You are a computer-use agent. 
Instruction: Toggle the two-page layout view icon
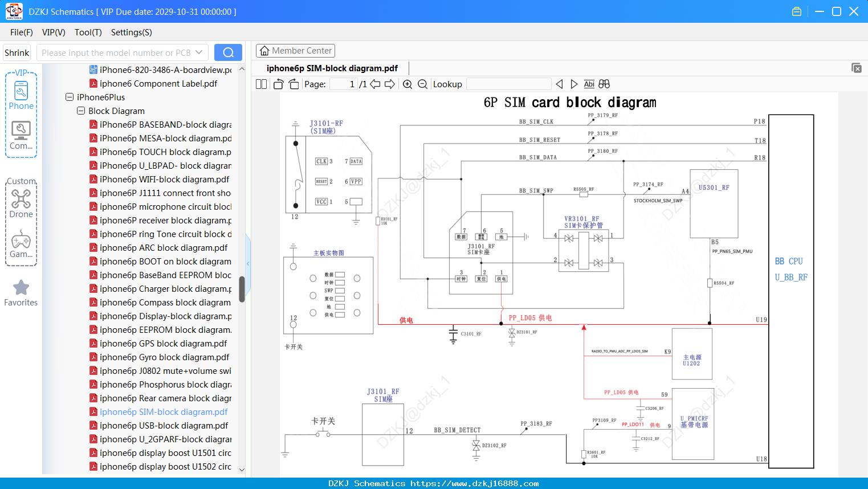[261, 84]
